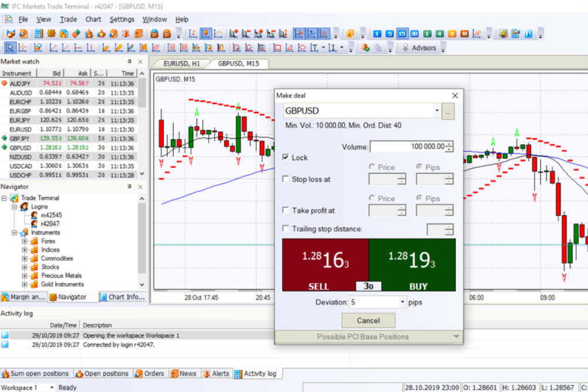Enable the Take profit at checkbox
The image size is (588, 392).
click(286, 210)
